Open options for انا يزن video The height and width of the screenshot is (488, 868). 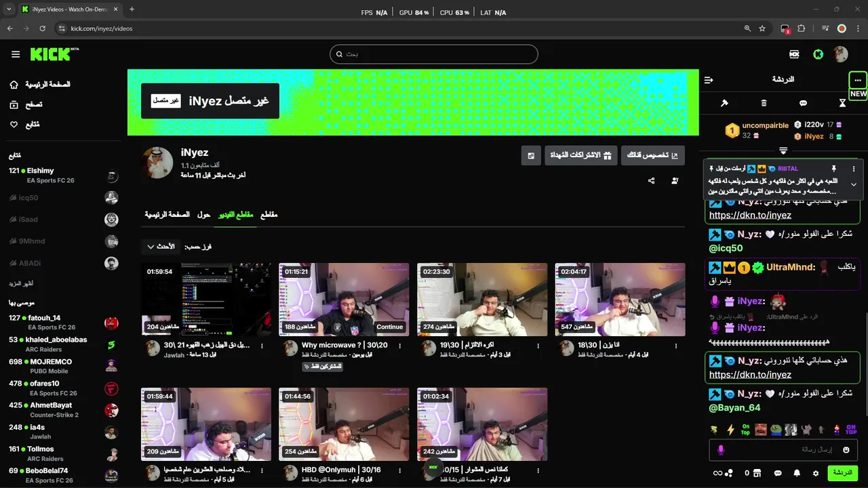click(x=676, y=346)
